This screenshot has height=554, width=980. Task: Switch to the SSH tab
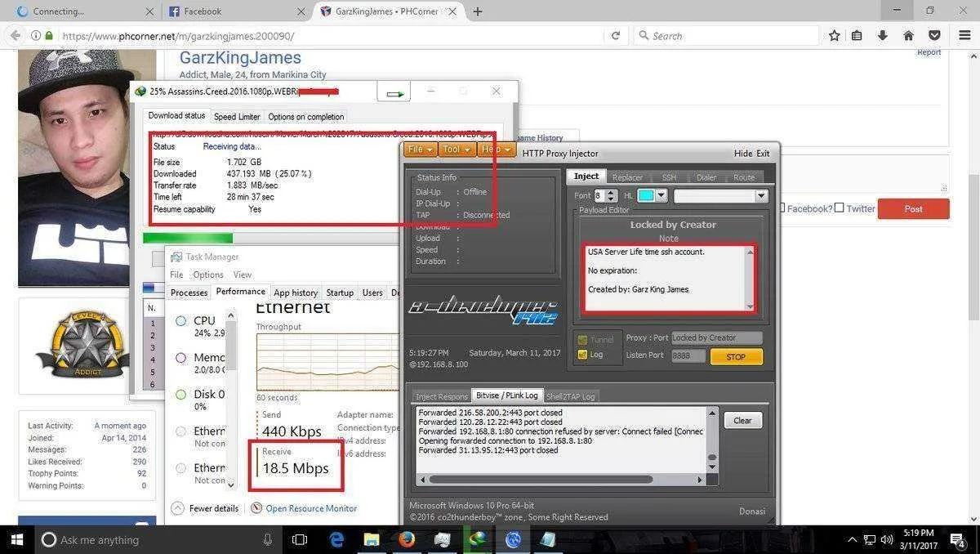coord(669,176)
